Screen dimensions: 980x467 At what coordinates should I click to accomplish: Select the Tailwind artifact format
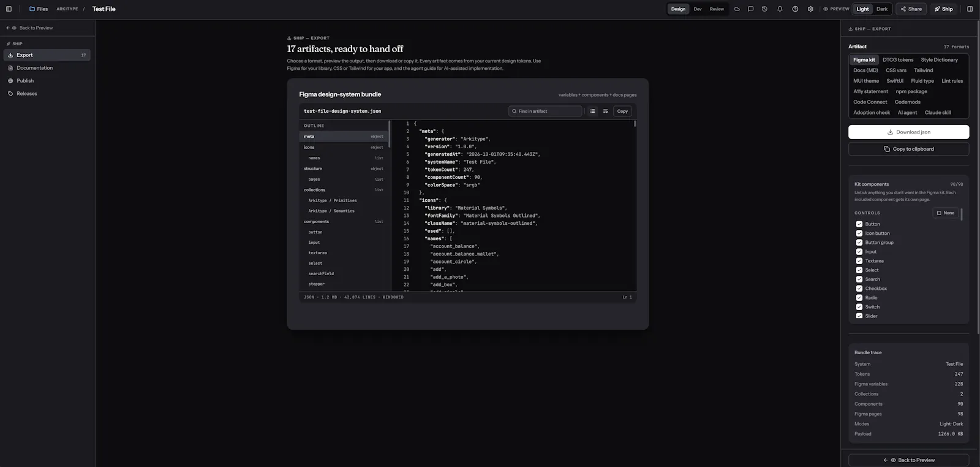pyautogui.click(x=924, y=70)
